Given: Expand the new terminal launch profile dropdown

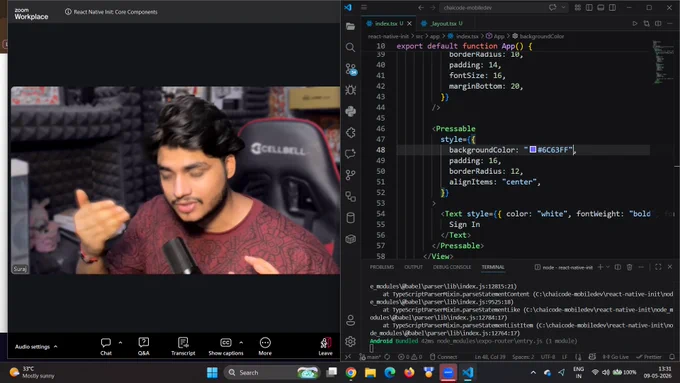Looking at the screenshot, I should click(608, 267).
